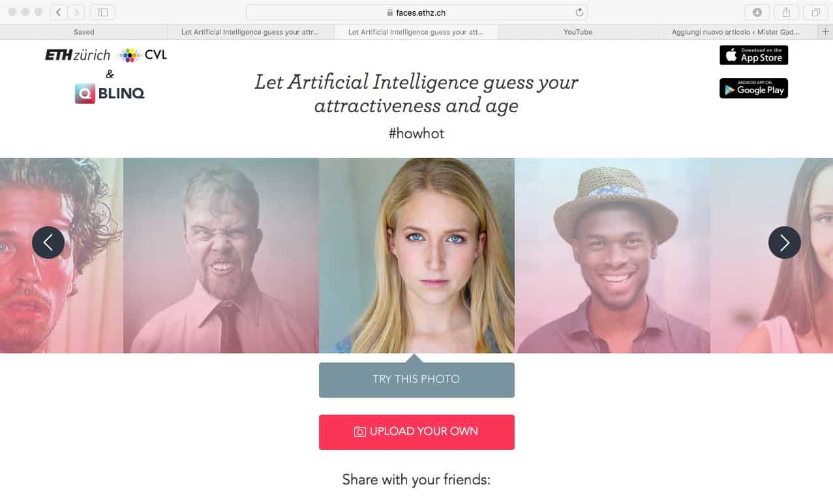Open the Google Play download badge

pyautogui.click(x=754, y=88)
